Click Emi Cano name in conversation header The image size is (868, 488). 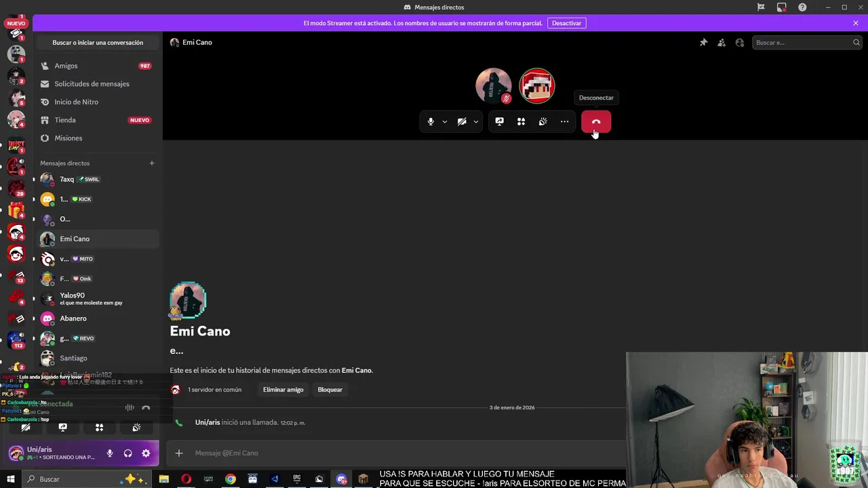197,43
